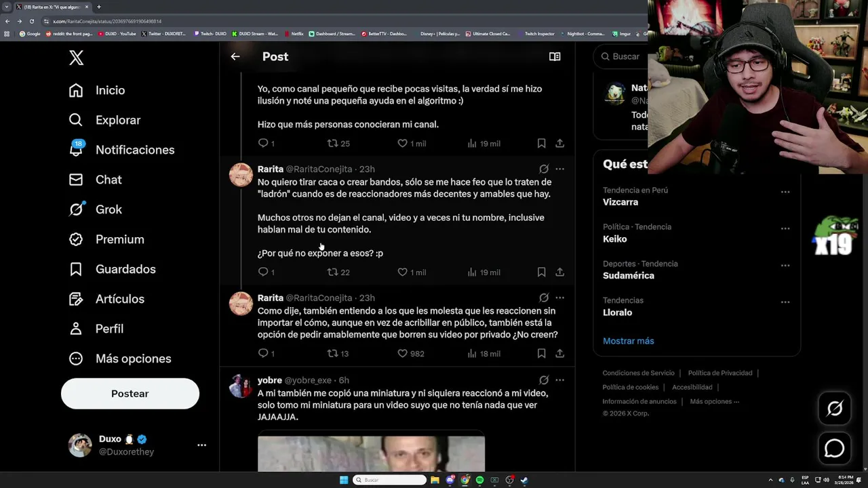Like the tweet with 982 likes
Viewport: 868px width, 488px height.
(411, 353)
